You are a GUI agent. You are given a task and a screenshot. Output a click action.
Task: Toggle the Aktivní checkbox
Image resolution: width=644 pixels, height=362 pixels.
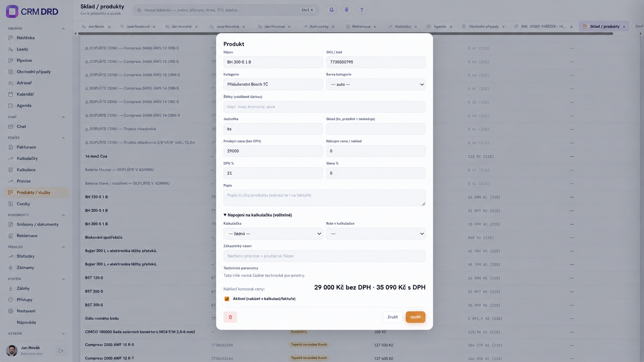coord(227,299)
